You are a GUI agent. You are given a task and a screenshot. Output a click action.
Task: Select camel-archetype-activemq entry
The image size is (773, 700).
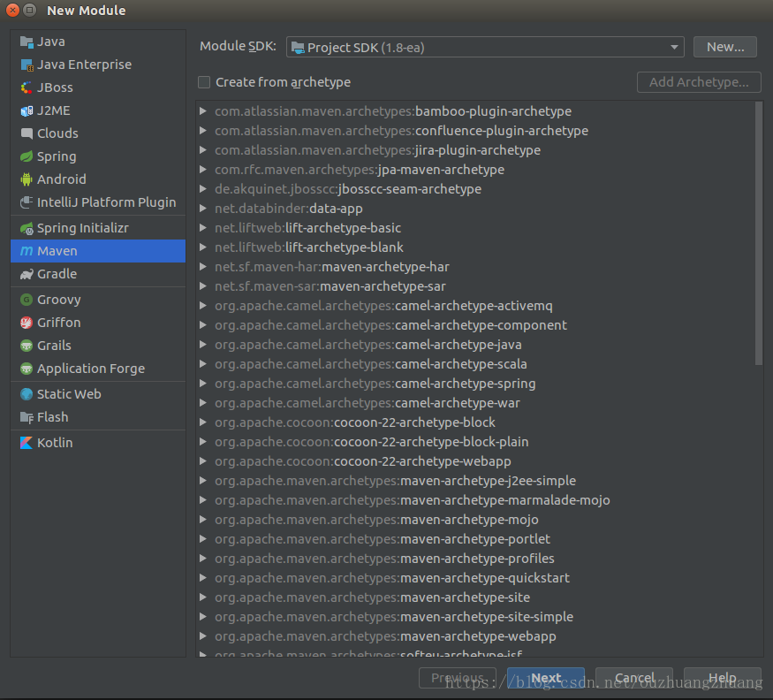(x=383, y=306)
